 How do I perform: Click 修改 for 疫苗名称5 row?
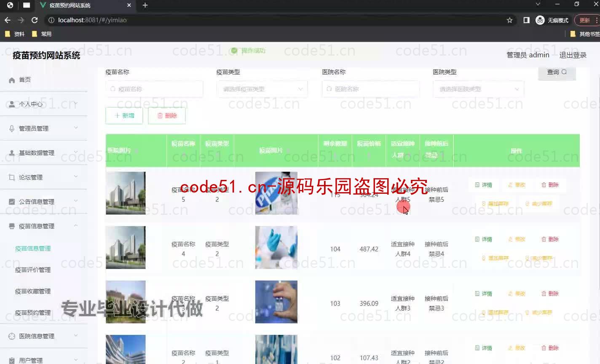[517, 185]
